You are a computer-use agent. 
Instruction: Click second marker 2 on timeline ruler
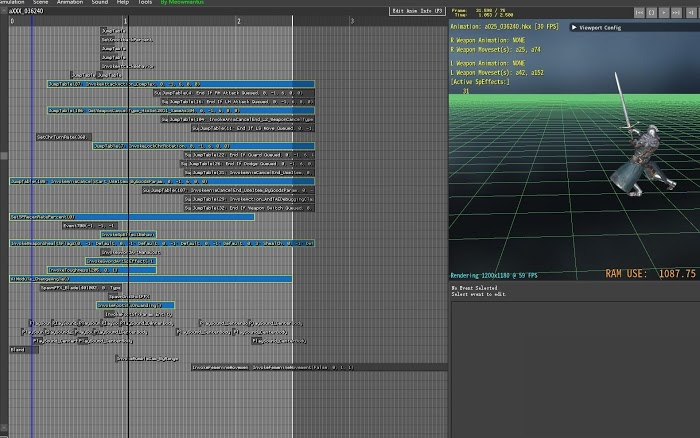pos(239,21)
